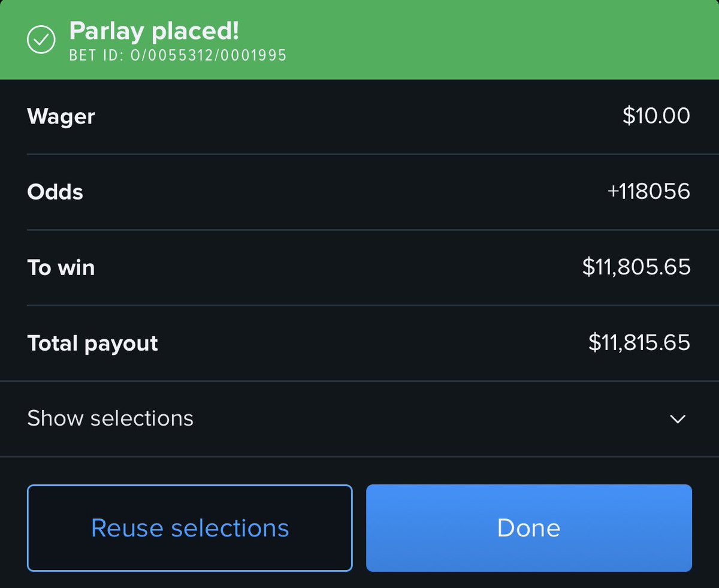Click the Wager label

point(61,116)
